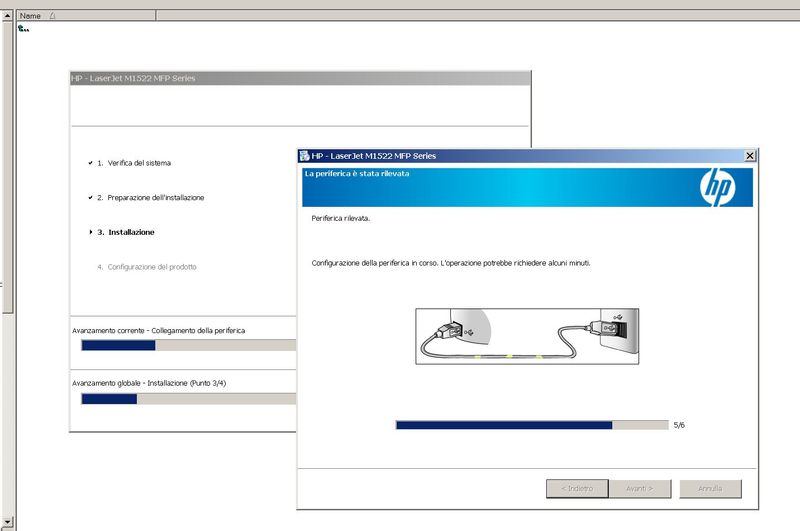
Task: Click the scroll down arrow of left scrollbar
Action: [x=7, y=521]
